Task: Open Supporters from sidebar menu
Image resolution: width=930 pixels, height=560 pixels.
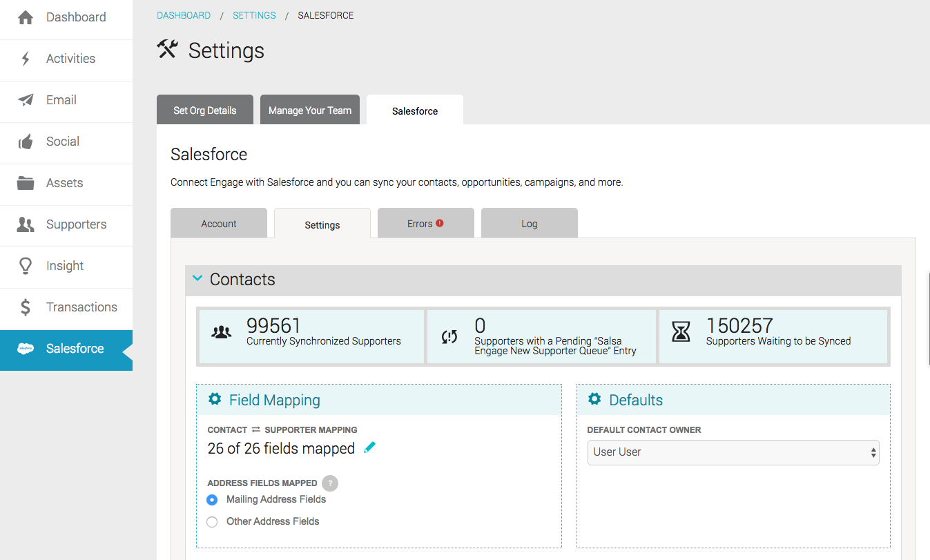Action: click(x=66, y=226)
